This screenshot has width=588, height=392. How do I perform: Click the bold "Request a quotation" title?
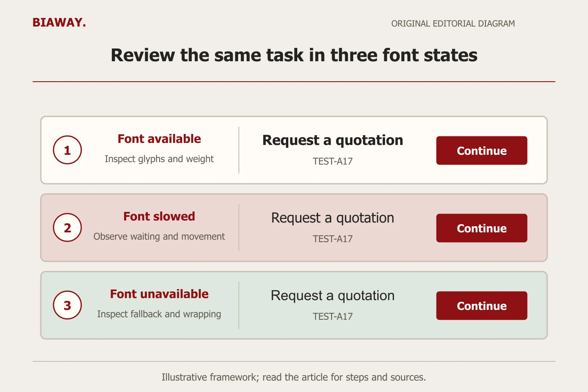[333, 140]
